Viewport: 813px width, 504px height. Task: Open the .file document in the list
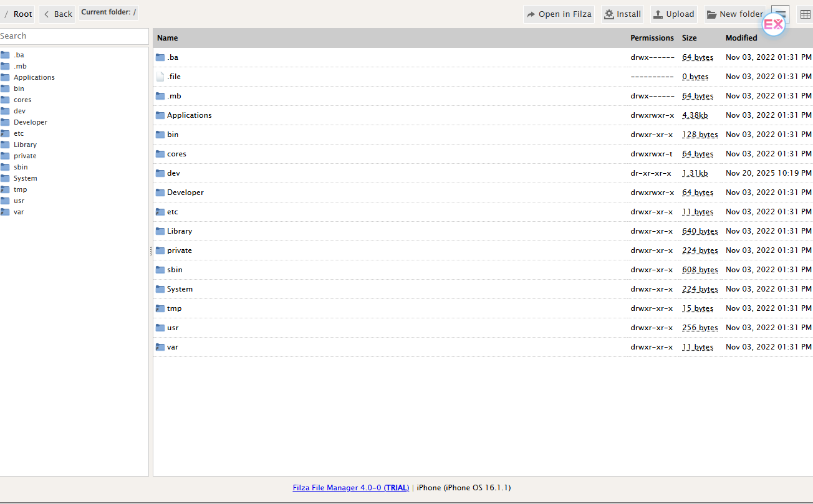(x=174, y=77)
